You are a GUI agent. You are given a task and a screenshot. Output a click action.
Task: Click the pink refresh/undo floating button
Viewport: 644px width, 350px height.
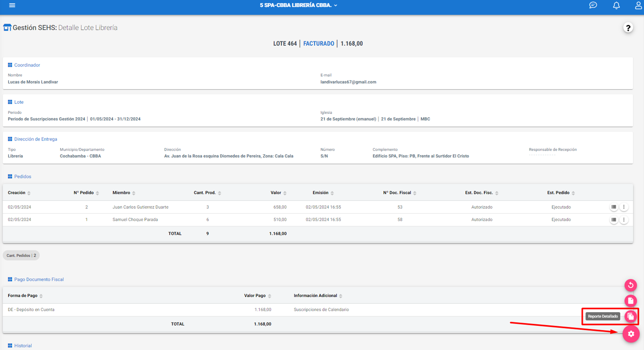coord(631,285)
